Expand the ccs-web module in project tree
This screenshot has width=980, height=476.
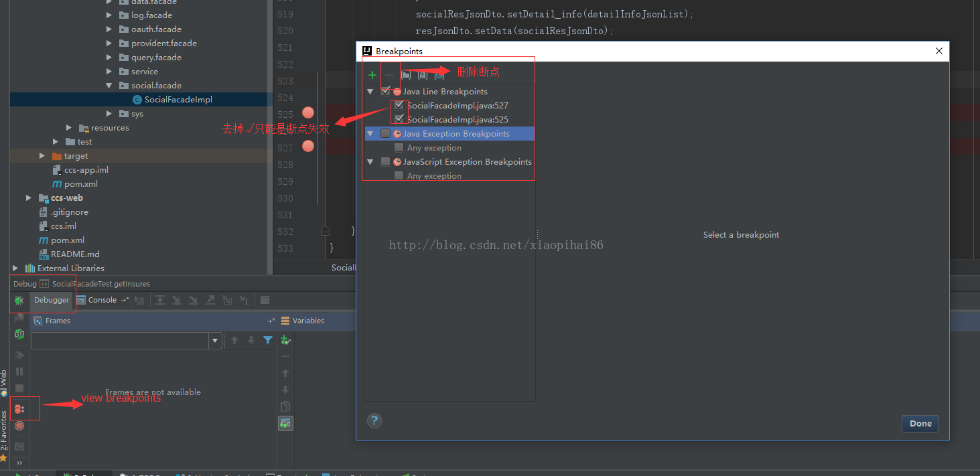click(x=29, y=198)
